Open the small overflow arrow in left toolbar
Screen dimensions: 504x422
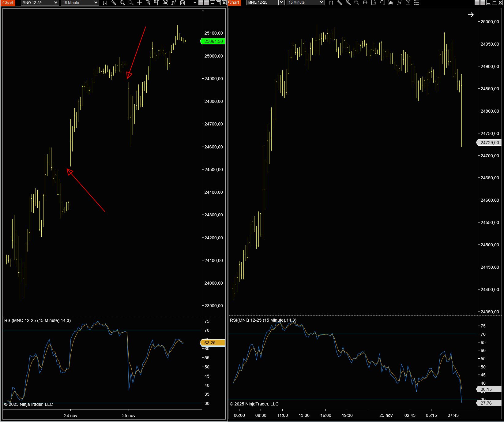(x=195, y=3)
